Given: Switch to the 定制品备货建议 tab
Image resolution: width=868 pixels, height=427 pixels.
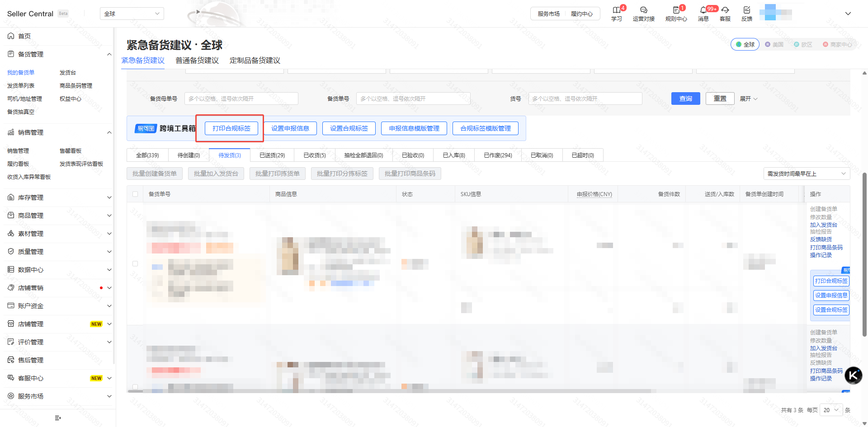Looking at the screenshot, I should tap(255, 61).
